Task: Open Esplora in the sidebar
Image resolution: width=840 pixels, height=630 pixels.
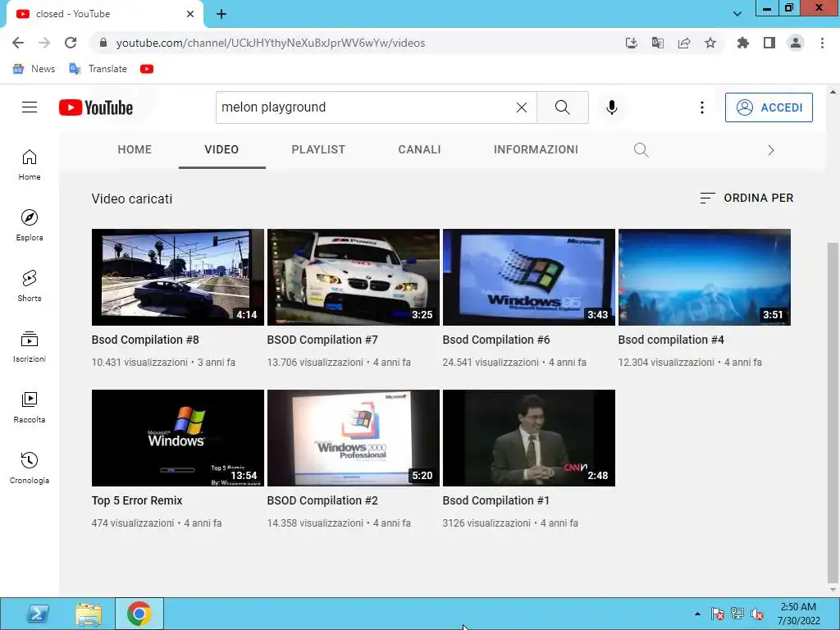Action: click(30, 226)
